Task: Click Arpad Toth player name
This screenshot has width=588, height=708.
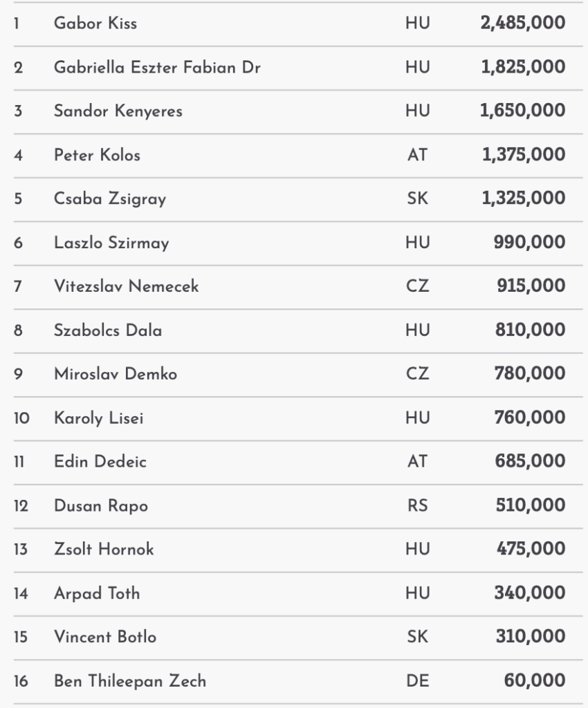Action: 97,593
